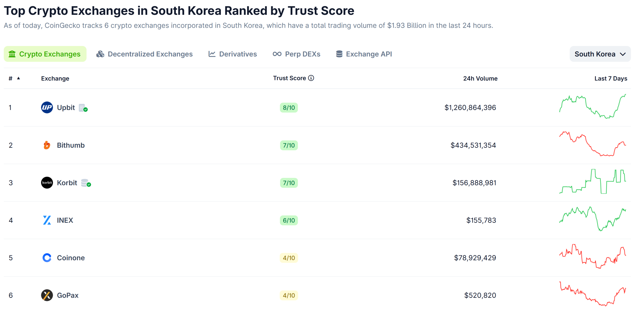Click the Upbit exchange logo
This screenshot has width=644, height=311.
point(47,107)
